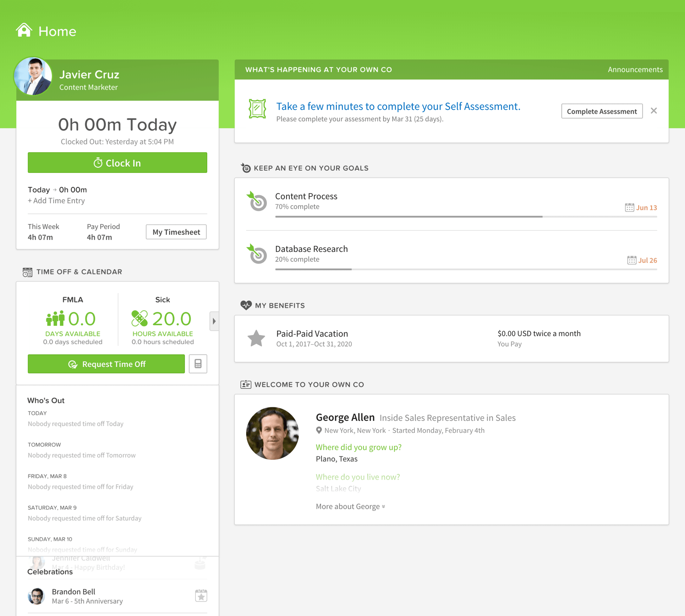Open the Announcements tab

(635, 69)
